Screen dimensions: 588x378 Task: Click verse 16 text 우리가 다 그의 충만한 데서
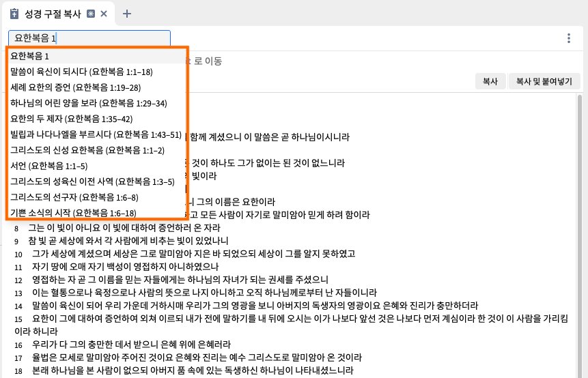click(x=131, y=345)
